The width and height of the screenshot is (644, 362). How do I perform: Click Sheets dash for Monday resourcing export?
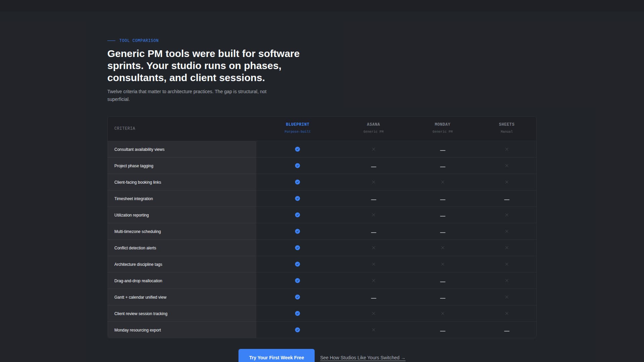click(507, 331)
